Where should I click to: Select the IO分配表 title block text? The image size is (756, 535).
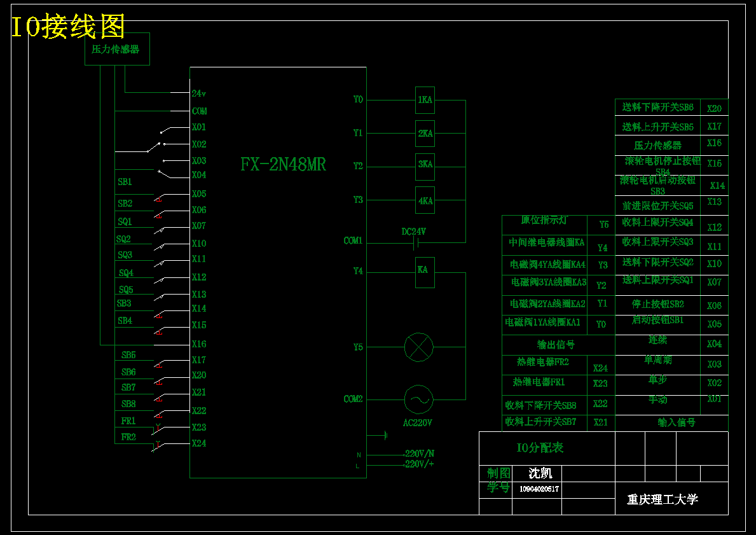coord(540,448)
